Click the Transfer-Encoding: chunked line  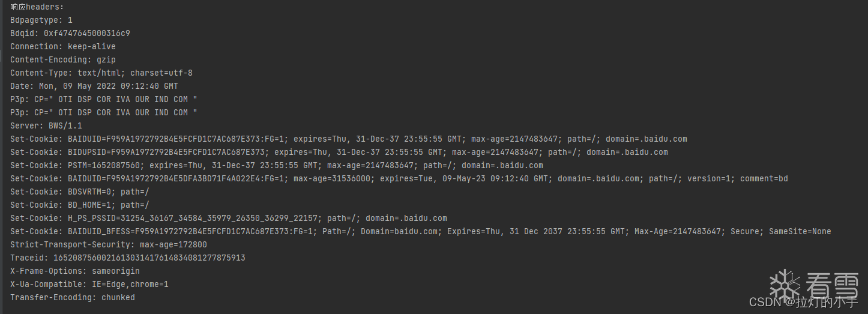coord(73,297)
